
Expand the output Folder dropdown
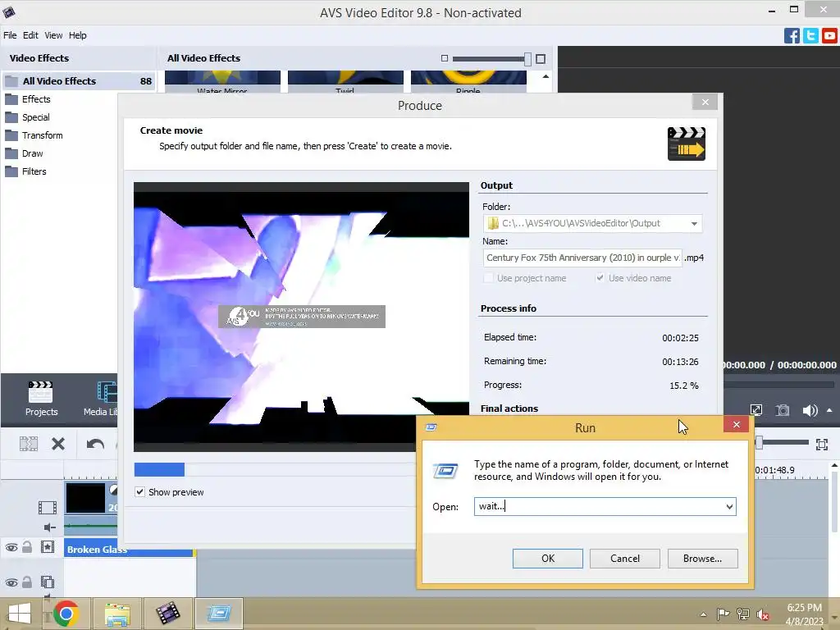694,223
